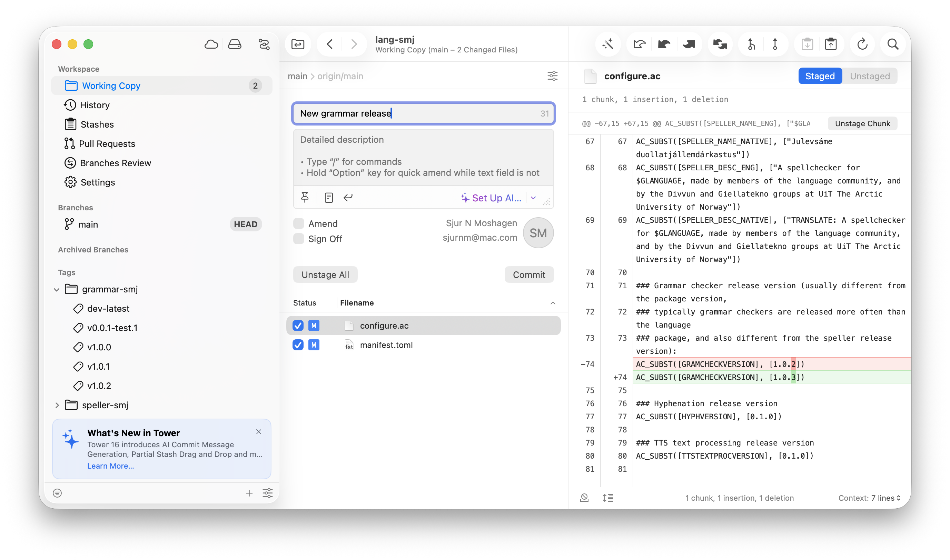Open search with the magnifier icon
950x560 pixels.
[893, 44]
